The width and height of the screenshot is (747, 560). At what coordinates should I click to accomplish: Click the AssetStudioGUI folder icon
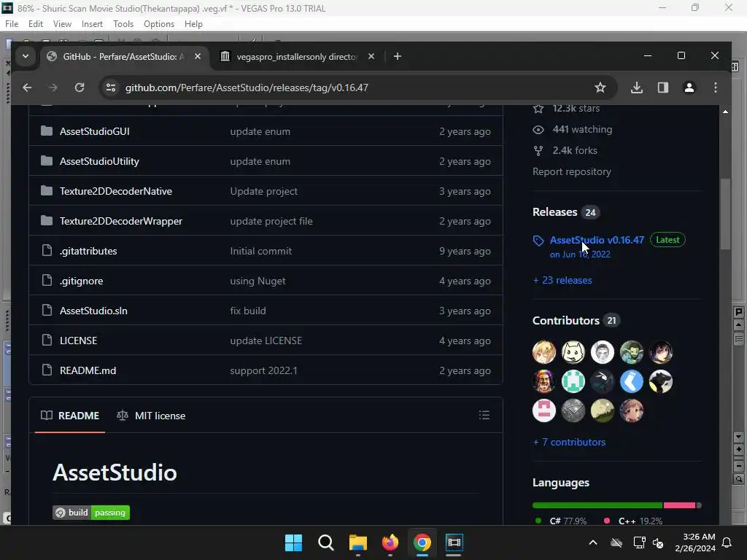tap(47, 131)
